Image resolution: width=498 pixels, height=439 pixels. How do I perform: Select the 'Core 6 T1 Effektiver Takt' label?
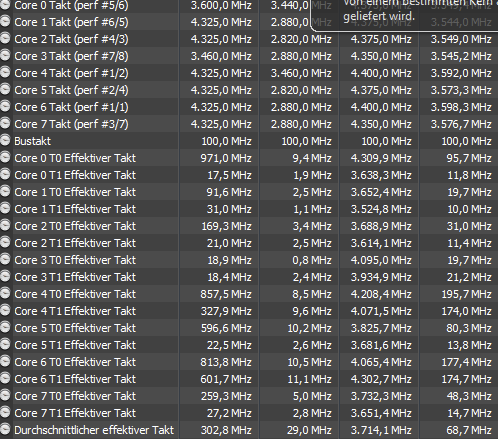(75, 379)
